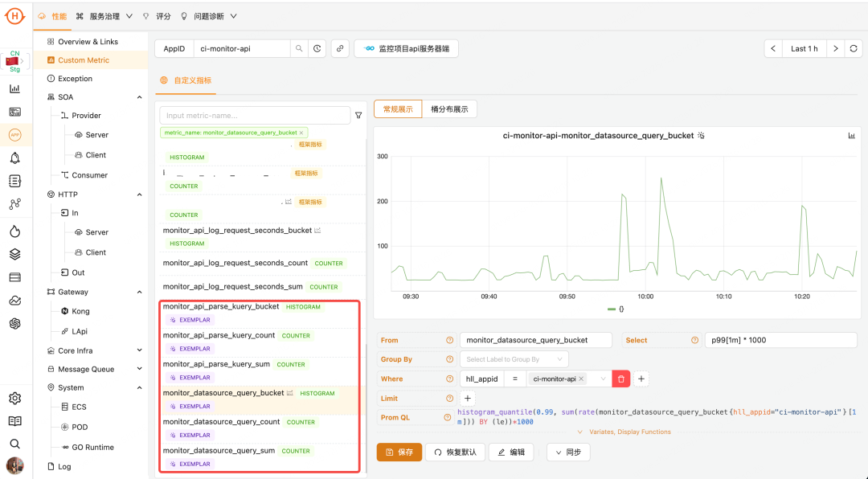Click the Select expression input field
The width and height of the screenshot is (868, 479).
pos(780,340)
